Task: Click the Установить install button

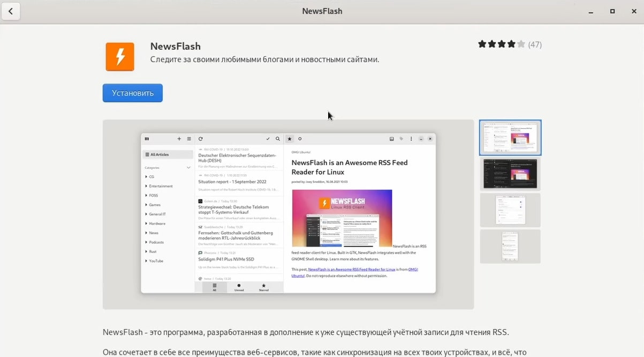Action: 133,93
